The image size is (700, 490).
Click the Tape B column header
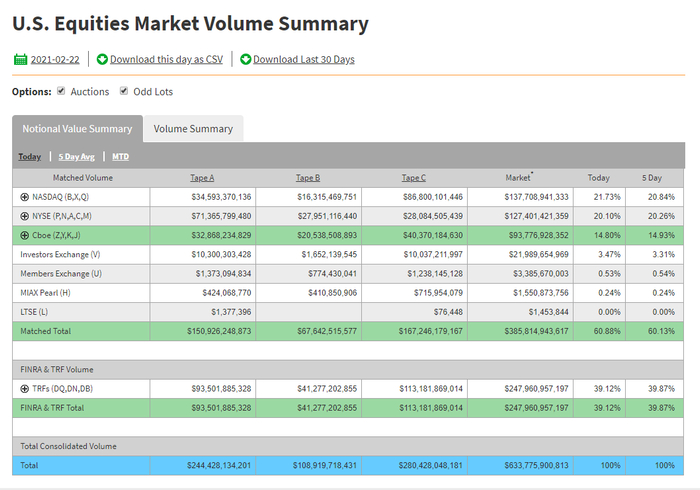click(x=307, y=178)
